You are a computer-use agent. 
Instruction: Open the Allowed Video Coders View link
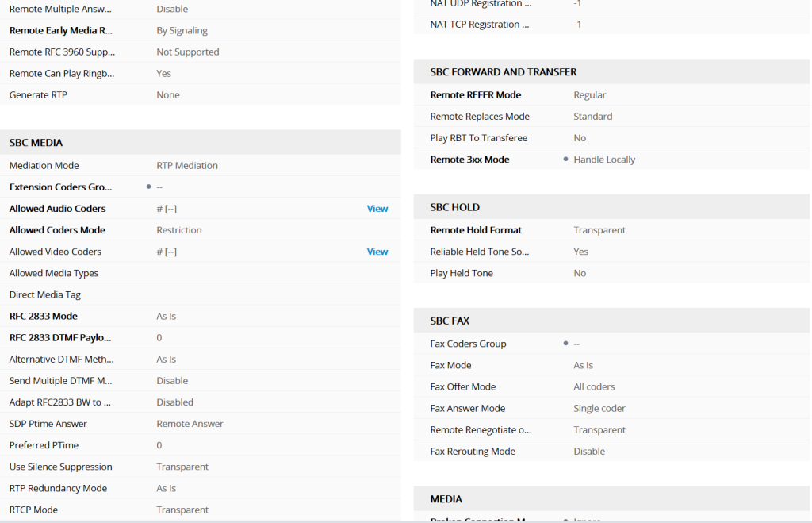pyautogui.click(x=377, y=251)
